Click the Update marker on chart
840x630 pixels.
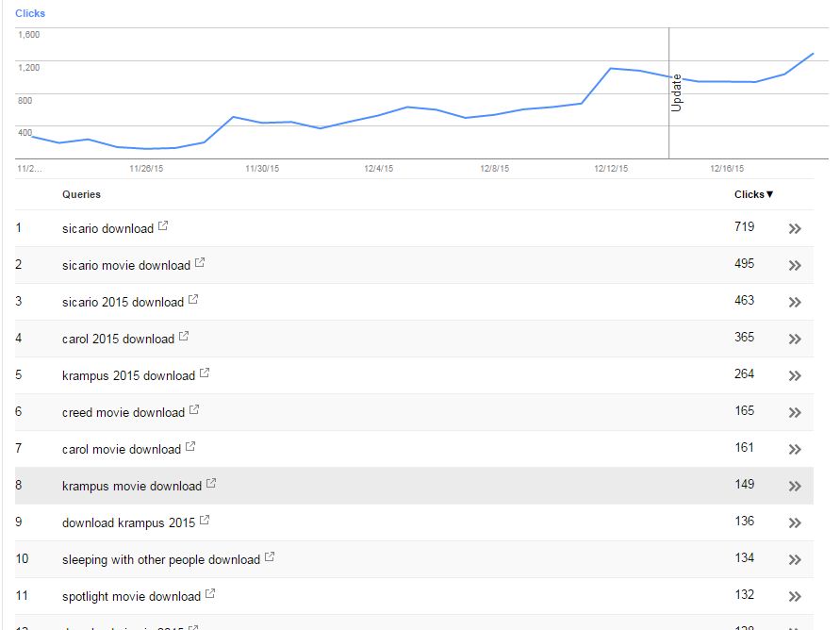pos(676,92)
